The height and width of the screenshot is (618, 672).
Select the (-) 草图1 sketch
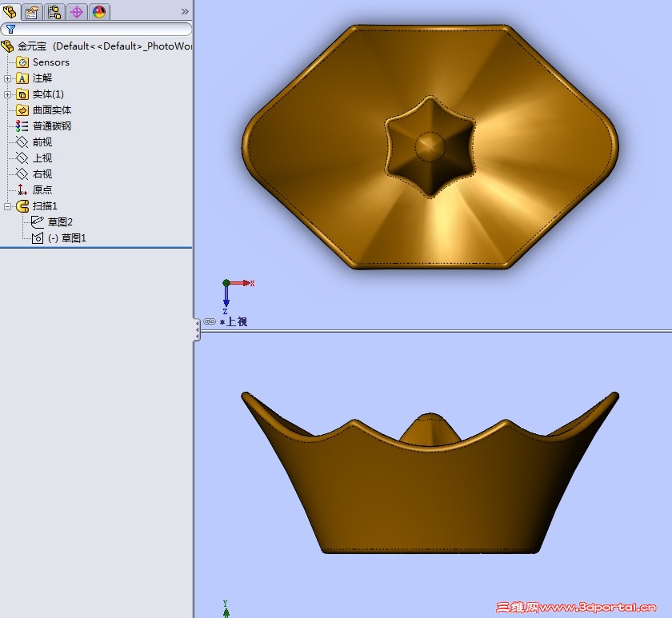pos(67,238)
